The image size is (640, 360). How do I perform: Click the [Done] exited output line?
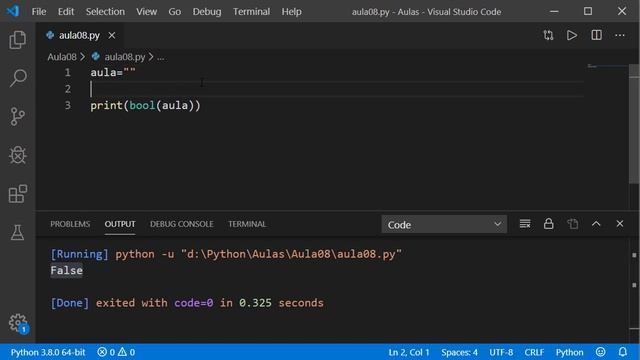point(187,303)
